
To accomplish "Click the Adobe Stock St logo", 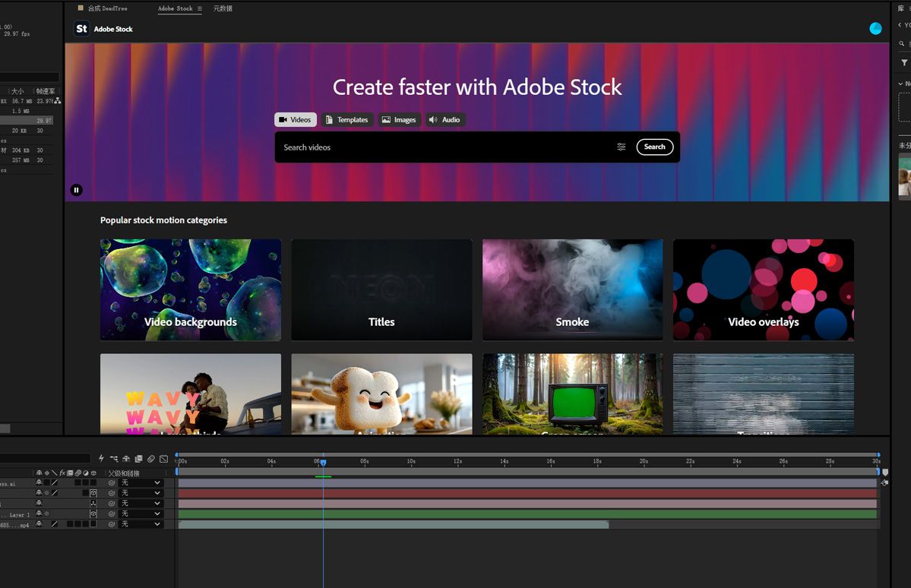I will click(x=81, y=28).
